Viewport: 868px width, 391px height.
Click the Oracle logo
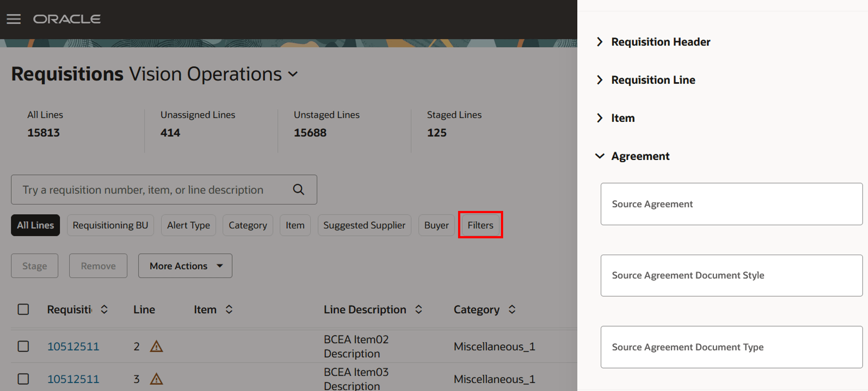point(67,19)
